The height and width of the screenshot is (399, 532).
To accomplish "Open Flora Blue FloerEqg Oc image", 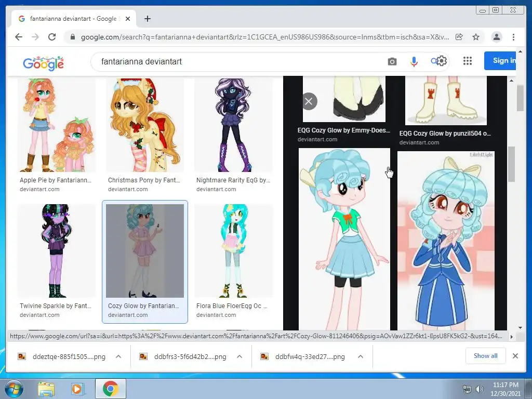I will point(233,251).
